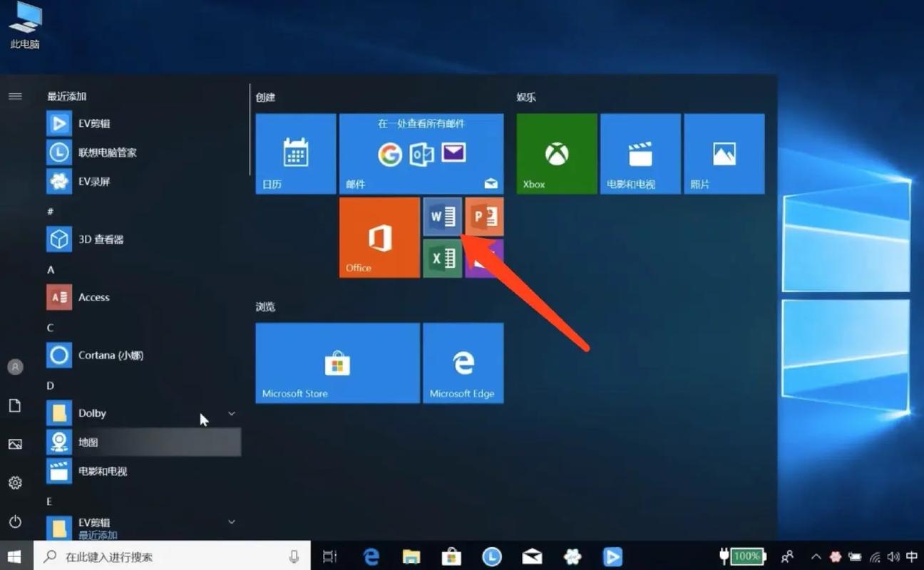This screenshot has width=924, height=570.
Task: Open the 电影和电视 tile in 娱乐 group
Action: pyautogui.click(x=640, y=154)
